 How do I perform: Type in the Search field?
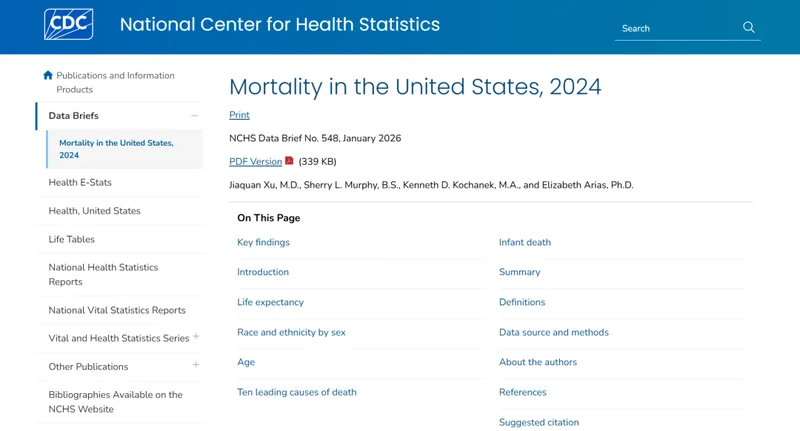click(x=676, y=28)
